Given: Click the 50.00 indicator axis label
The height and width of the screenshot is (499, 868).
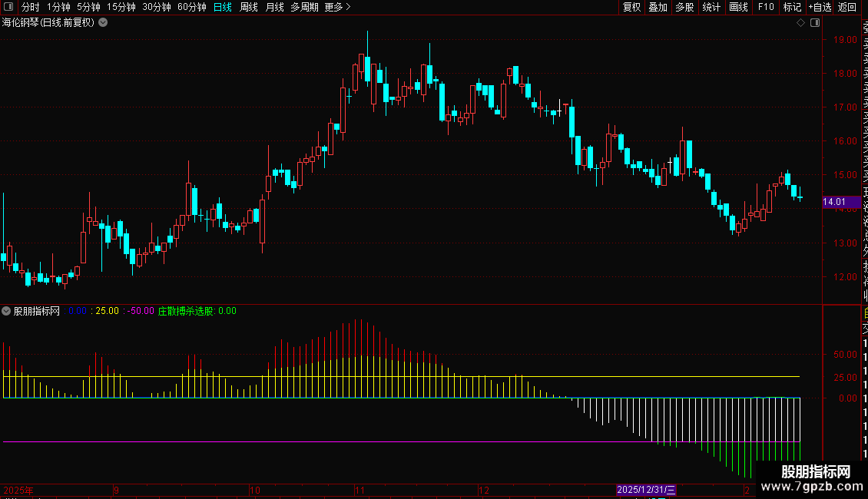Looking at the screenshot, I should pos(845,355).
